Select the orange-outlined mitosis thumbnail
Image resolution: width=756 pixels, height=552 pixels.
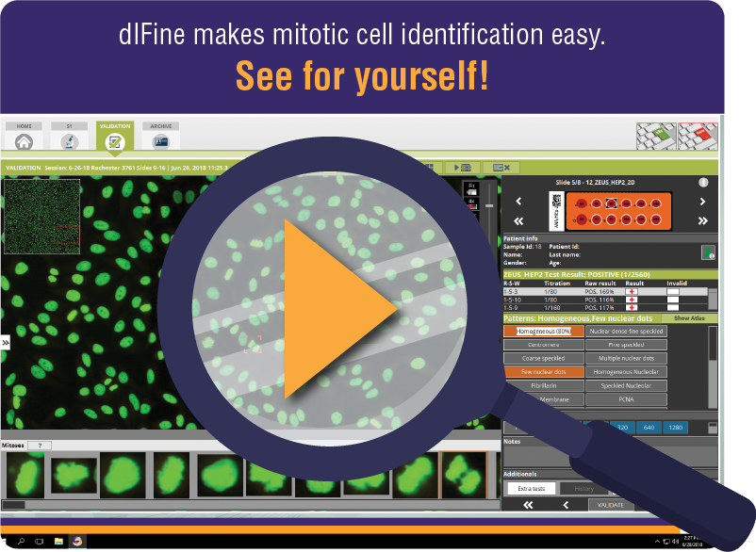[464, 475]
